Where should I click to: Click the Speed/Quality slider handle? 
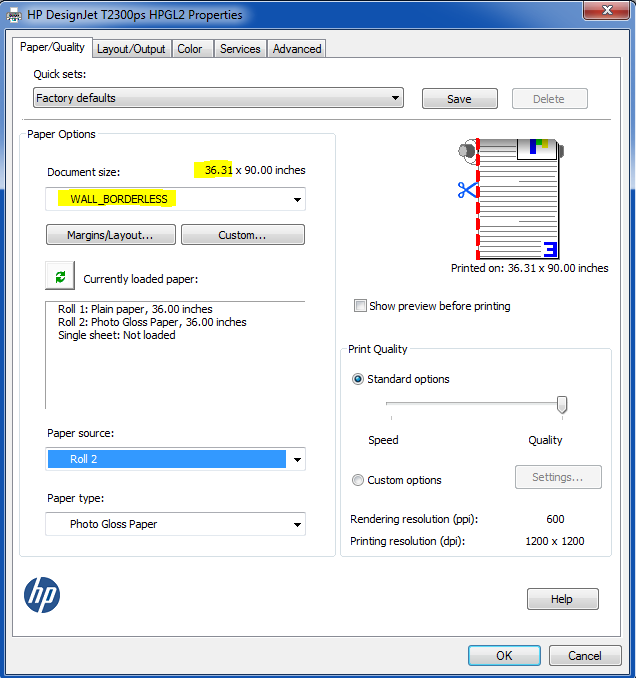562,405
